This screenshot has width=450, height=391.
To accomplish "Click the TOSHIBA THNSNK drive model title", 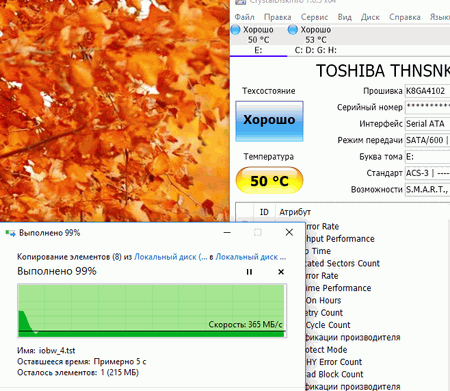I will coord(383,71).
